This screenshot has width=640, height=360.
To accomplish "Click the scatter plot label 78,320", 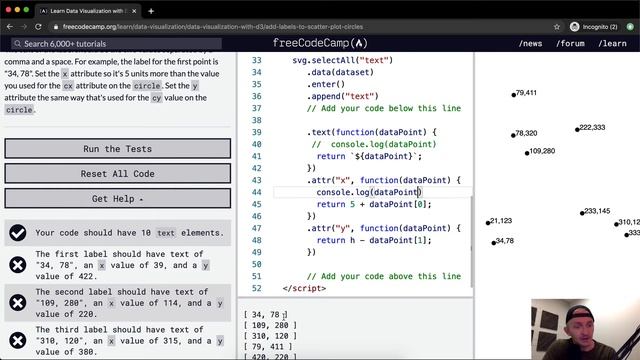I will (x=526, y=133).
